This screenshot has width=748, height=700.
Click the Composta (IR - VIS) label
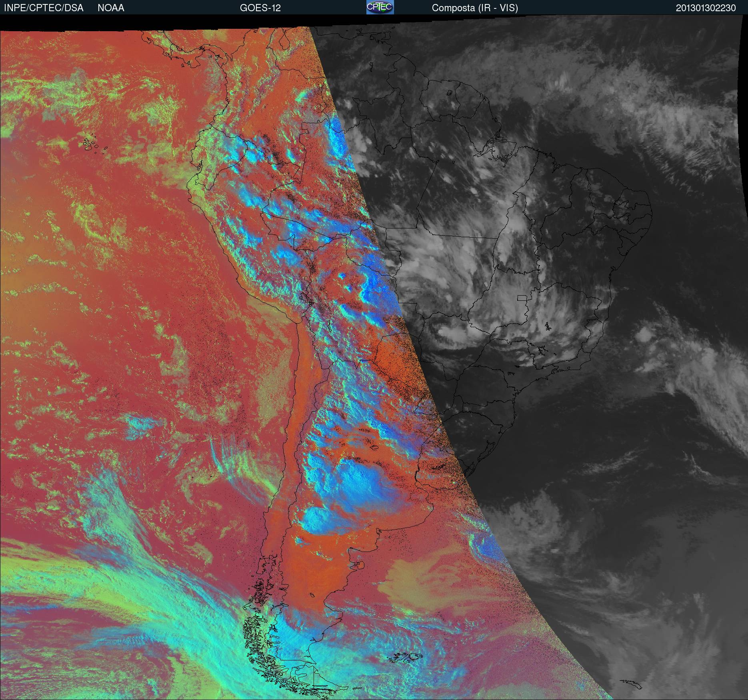(475, 8)
